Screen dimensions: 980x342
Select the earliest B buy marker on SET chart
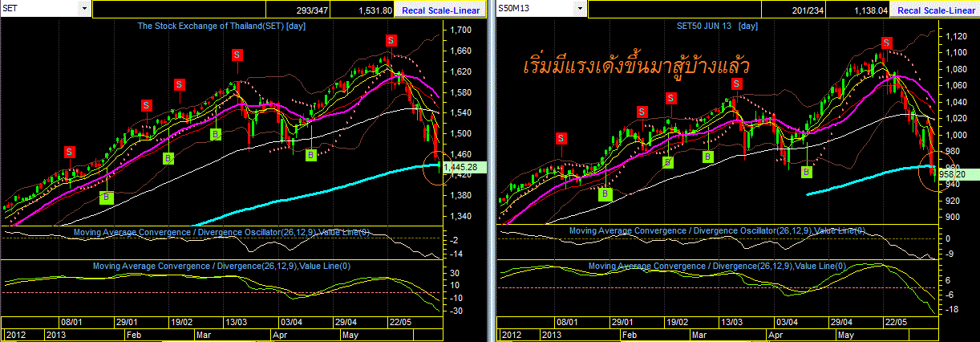[x=106, y=196]
